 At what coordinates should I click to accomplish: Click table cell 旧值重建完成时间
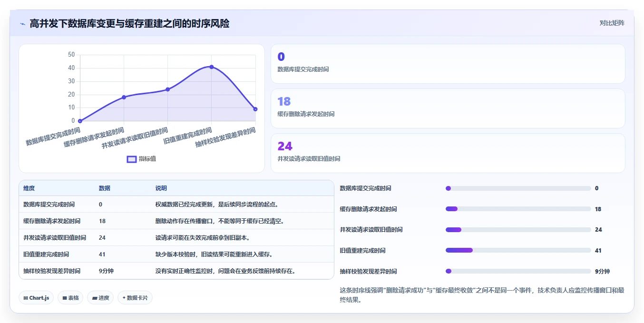pyautogui.click(x=46, y=254)
